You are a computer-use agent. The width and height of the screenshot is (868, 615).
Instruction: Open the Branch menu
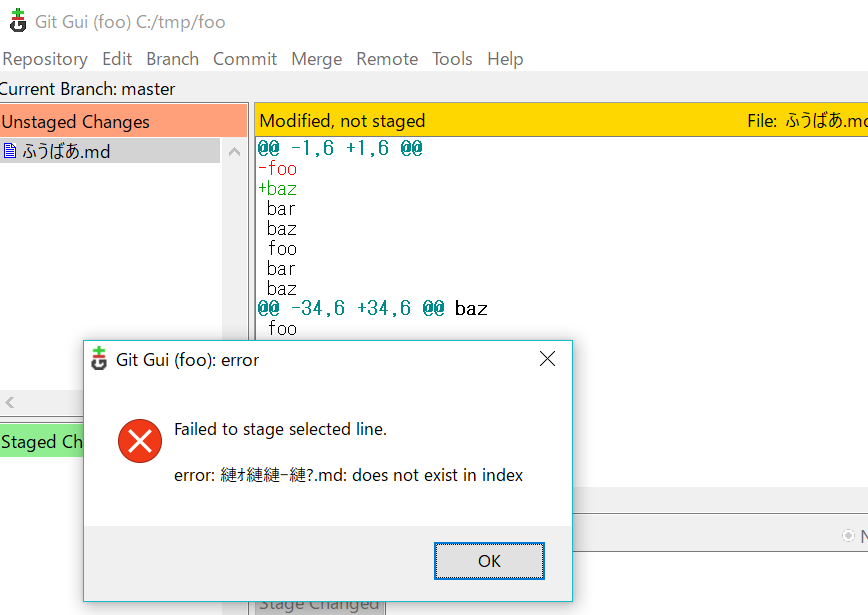tap(172, 59)
